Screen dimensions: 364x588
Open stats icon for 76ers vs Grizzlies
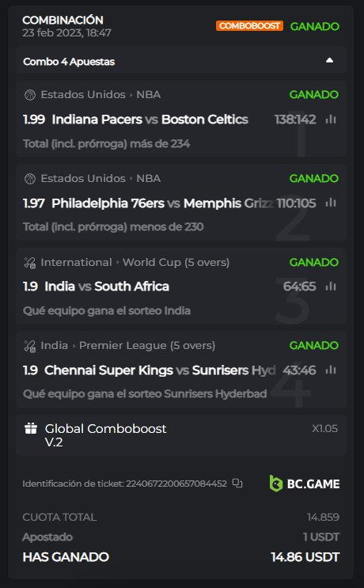tap(331, 203)
